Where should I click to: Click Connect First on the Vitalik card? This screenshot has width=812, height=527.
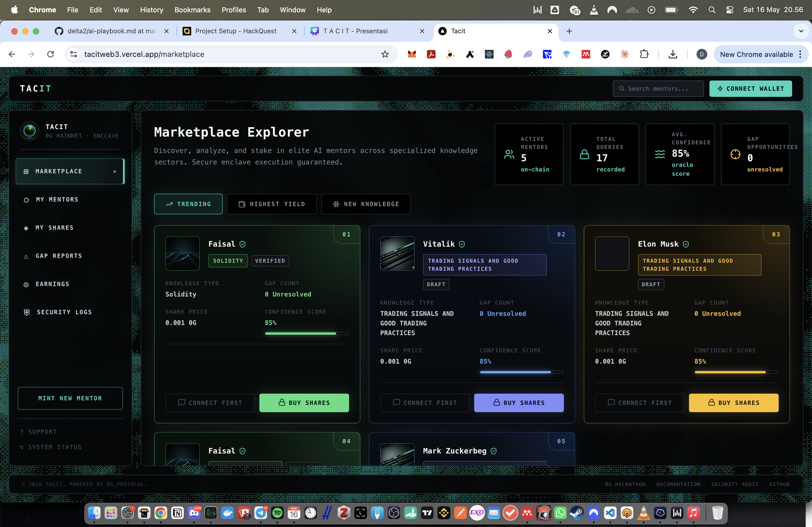425,402
